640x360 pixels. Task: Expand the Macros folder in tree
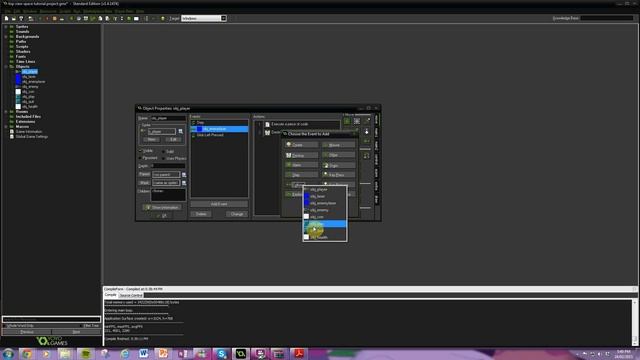(6, 127)
